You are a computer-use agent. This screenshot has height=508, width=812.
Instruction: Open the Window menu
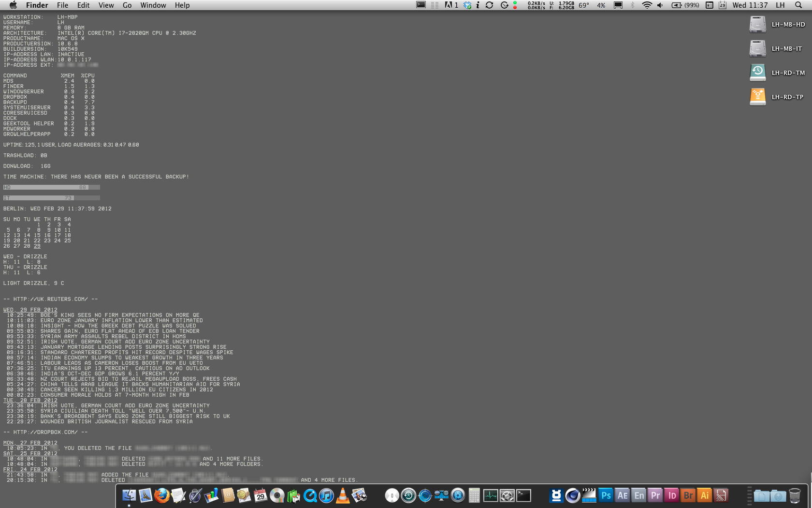click(153, 5)
